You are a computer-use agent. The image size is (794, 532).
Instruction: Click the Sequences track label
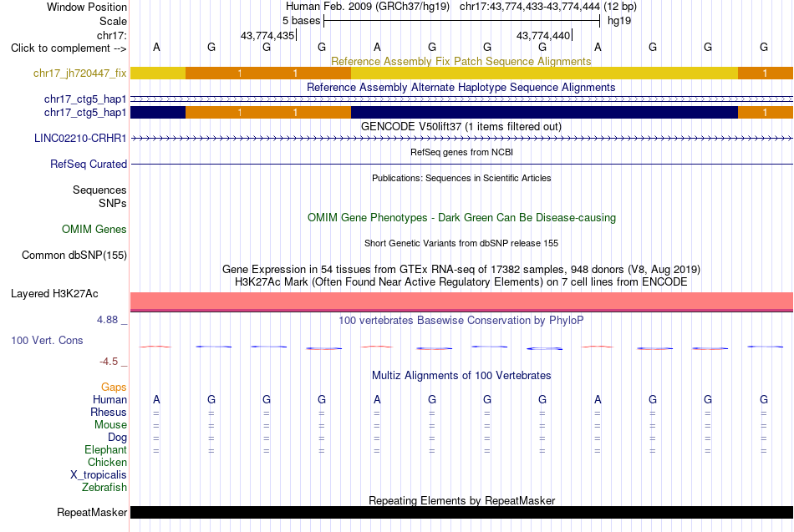[99, 190]
